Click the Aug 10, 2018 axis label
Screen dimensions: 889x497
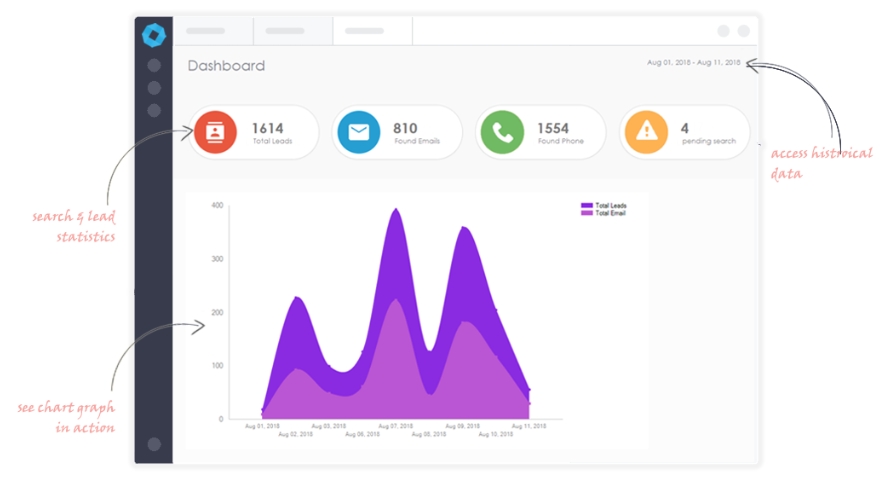(x=496, y=434)
